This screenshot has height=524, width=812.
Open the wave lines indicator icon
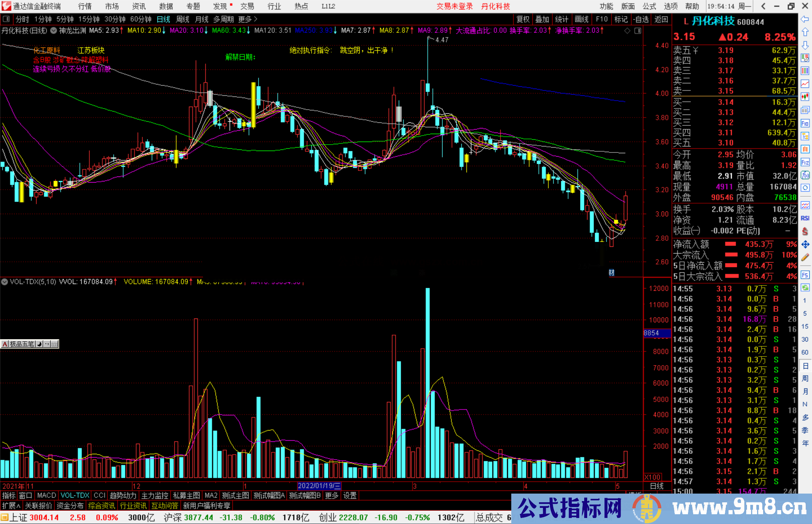pos(805,205)
